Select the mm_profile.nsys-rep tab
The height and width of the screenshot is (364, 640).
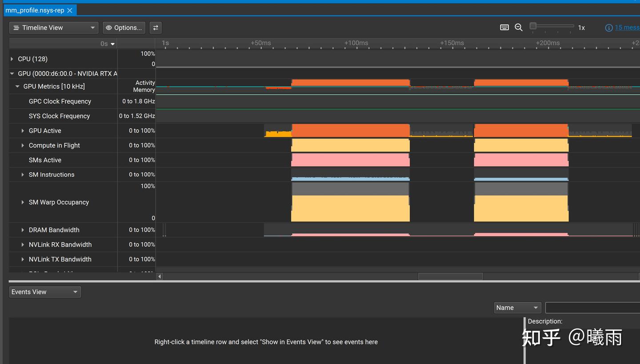click(35, 10)
